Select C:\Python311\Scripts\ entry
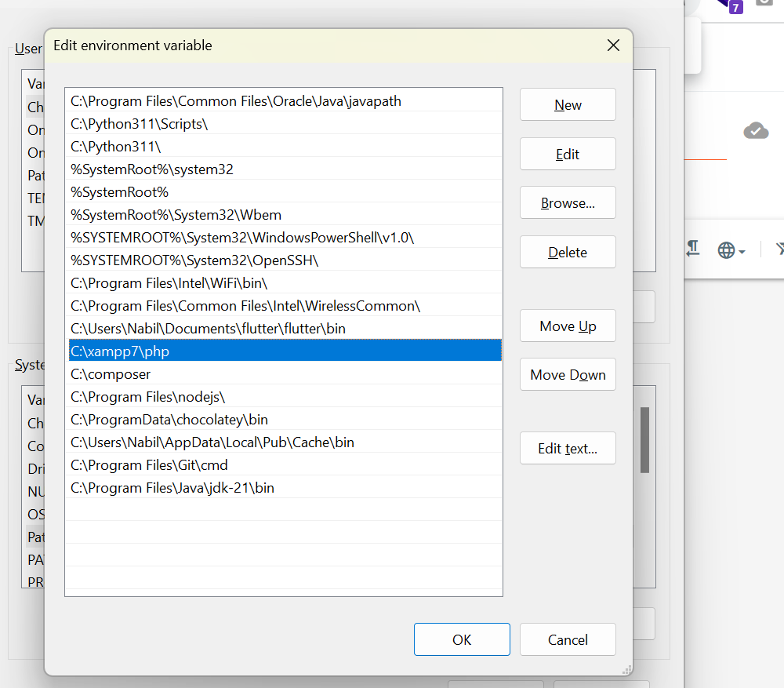Image resolution: width=784 pixels, height=688 pixels. pyautogui.click(x=285, y=124)
